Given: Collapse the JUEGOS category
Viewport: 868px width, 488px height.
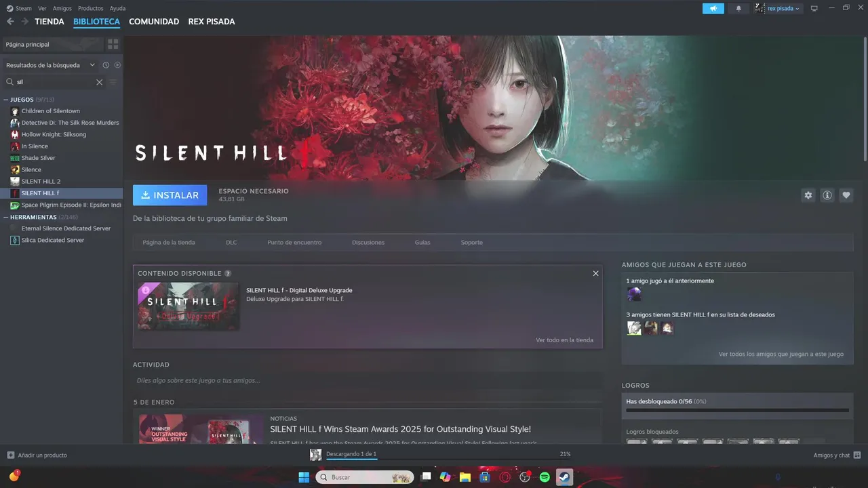Looking at the screenshot, I should [x=5, y=100].
